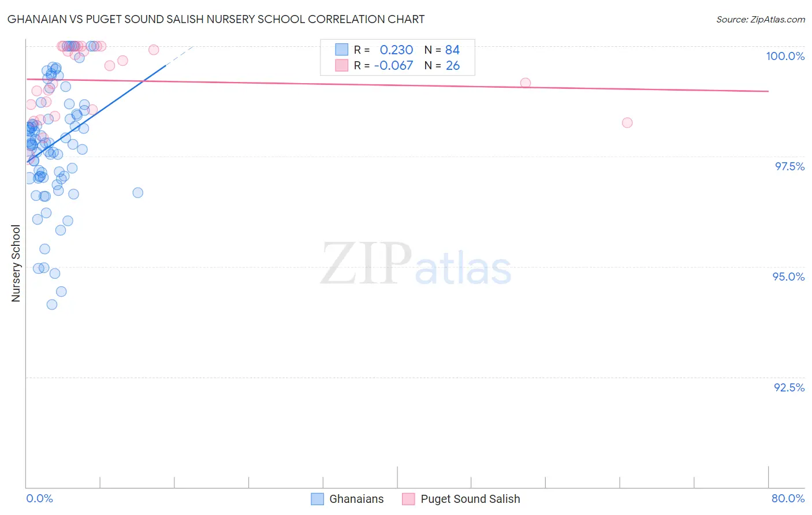This screenshot has height=515, width=812.
Task: Click the Nursery School axis label
Action: tap(16, 263)
